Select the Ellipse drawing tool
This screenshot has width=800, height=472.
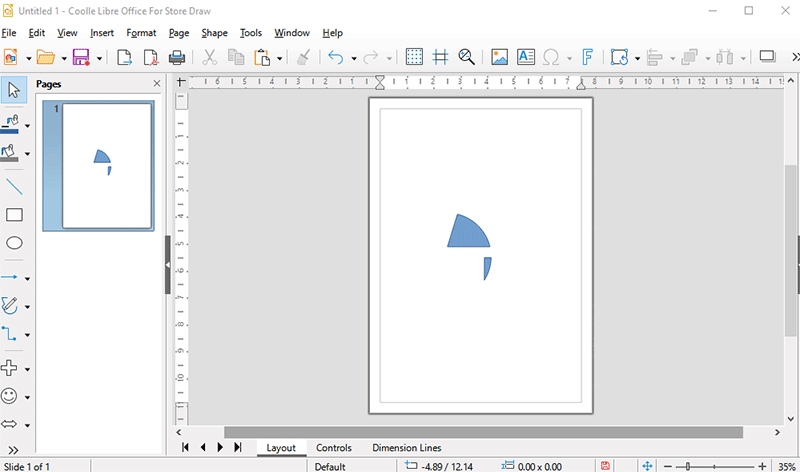pyautogui.click(x=15, y=243)
